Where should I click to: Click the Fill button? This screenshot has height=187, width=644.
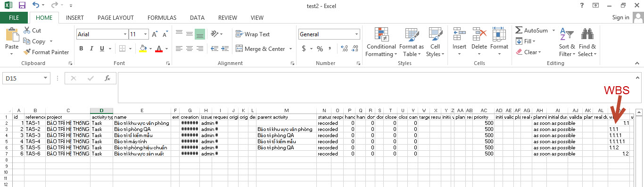pyautogui.click(x=526, y=41)
